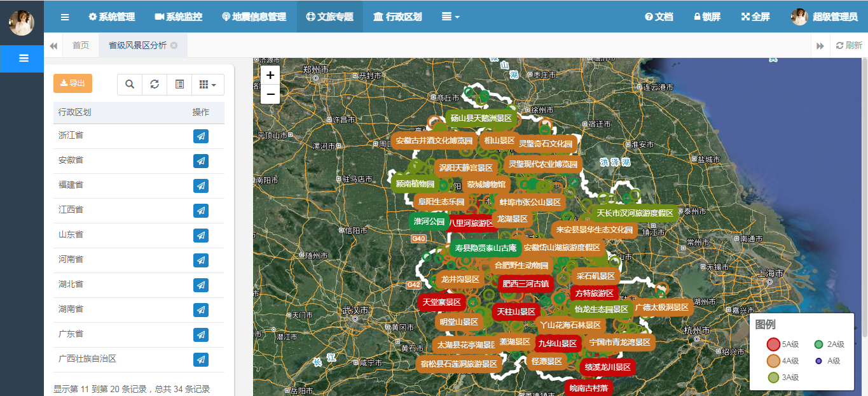Click the 采石矶景区 map label
This screenshot has width=868, height=396.
coord(595,276)
